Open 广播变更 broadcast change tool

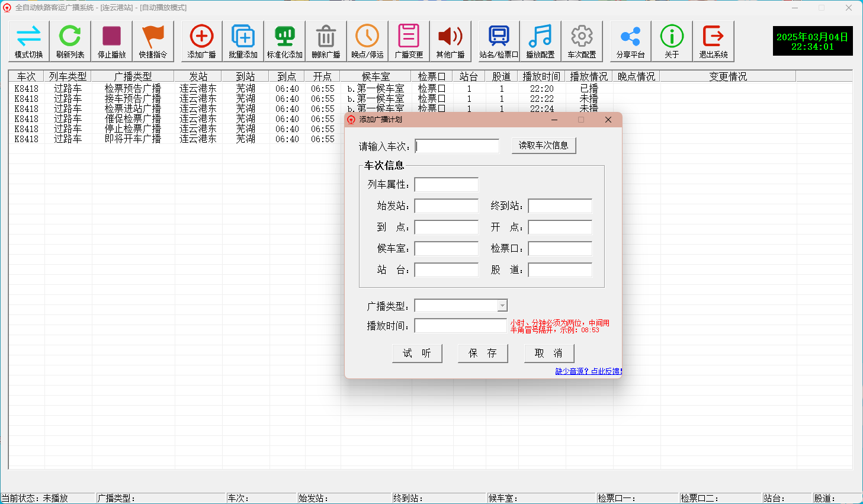point(409,41)
